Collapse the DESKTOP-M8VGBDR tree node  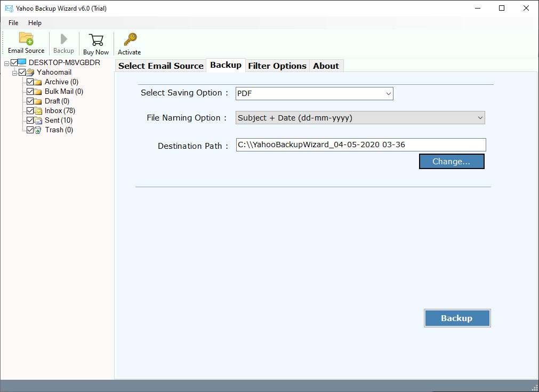pyautogui.click(x=6, y=63)
